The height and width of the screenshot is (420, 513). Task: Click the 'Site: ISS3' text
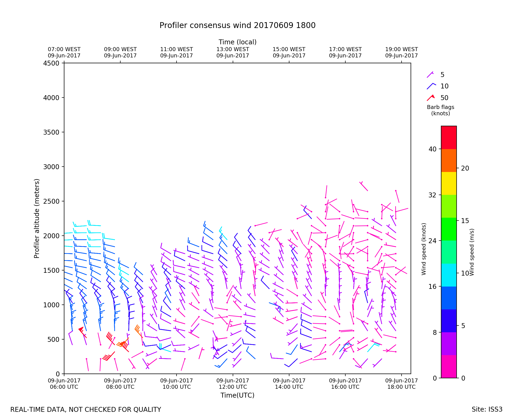coord(487,409)
